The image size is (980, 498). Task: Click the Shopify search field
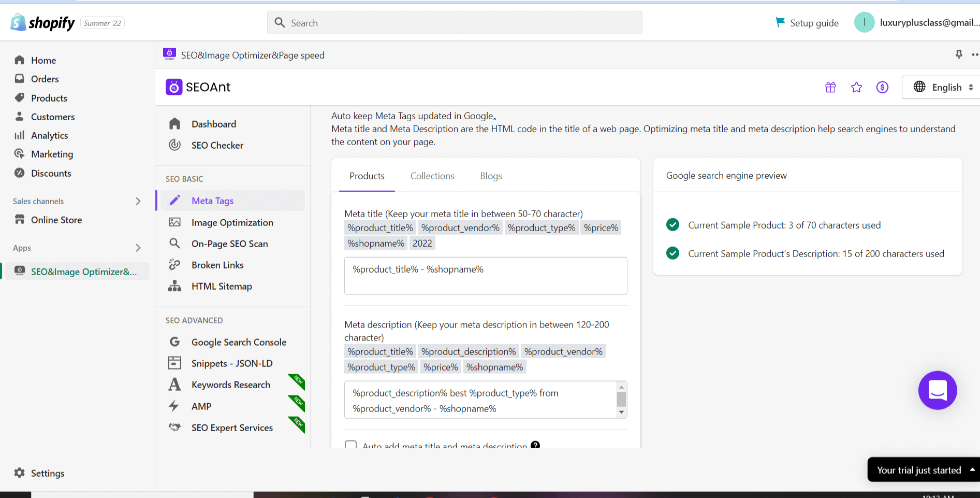tap(455, 23)
